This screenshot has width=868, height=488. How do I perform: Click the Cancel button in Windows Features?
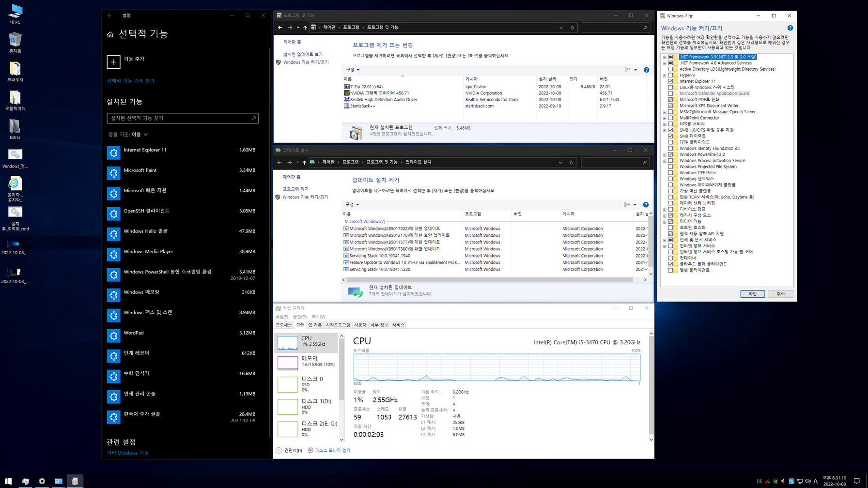780,294
